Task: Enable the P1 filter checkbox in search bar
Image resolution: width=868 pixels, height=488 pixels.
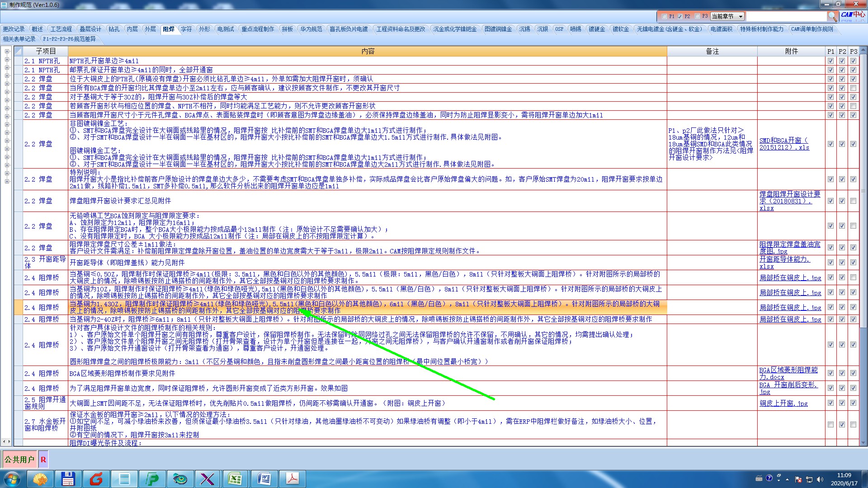Action: pyautogui.click(x=664, y=16)
